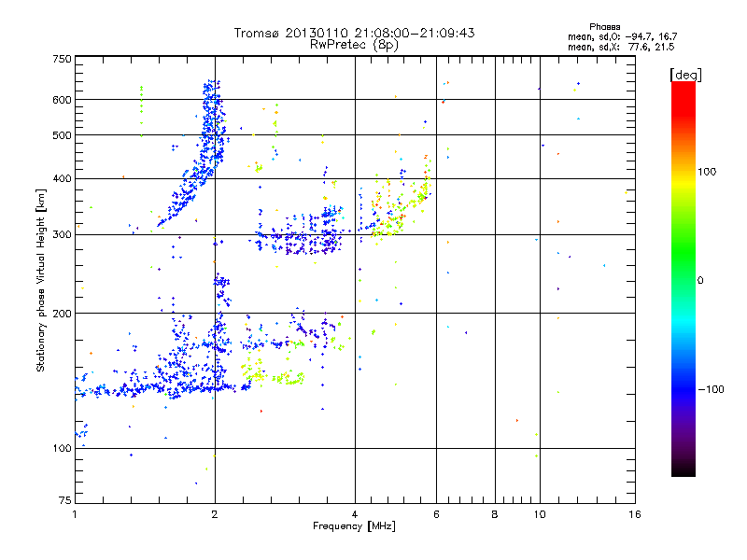Click the y-axis tick label '500'
The height and width of the screenshot is (560, 747).
[63, 135]
